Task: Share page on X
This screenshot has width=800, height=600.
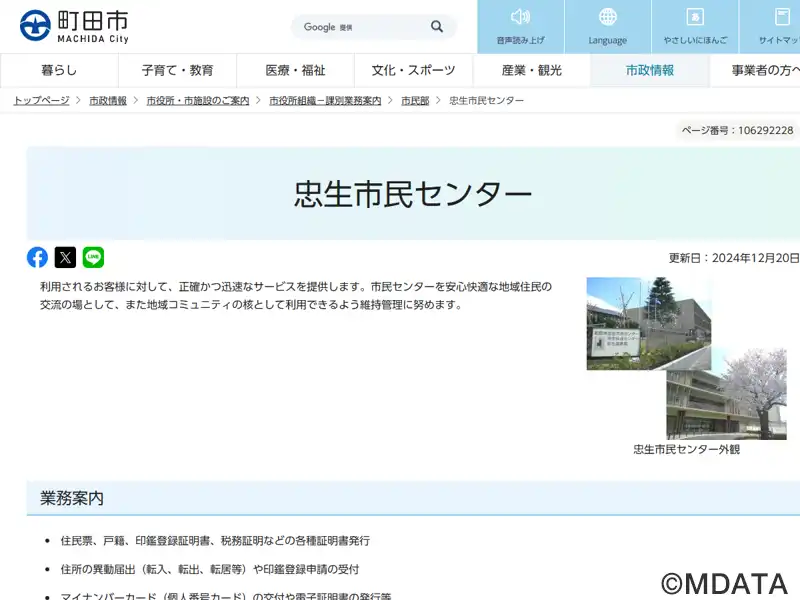Action: (65, 257)
